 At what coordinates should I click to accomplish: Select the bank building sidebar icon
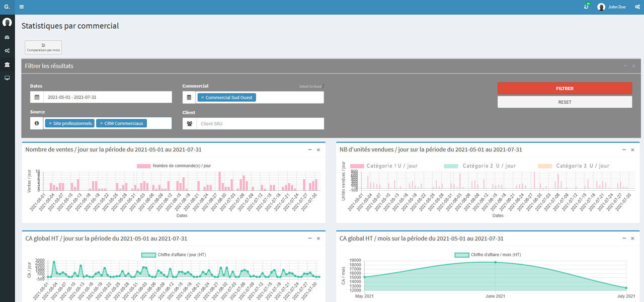point(7,65)
